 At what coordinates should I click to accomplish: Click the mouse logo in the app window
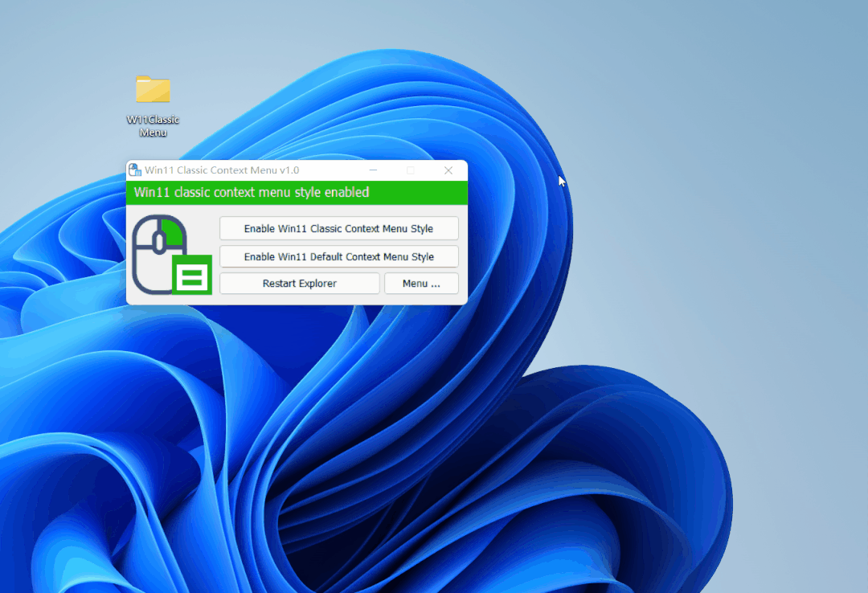pos(172,255)
